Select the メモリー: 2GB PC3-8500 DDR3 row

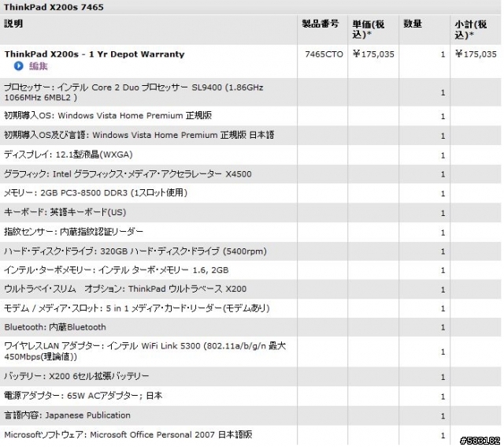[250, 193]
